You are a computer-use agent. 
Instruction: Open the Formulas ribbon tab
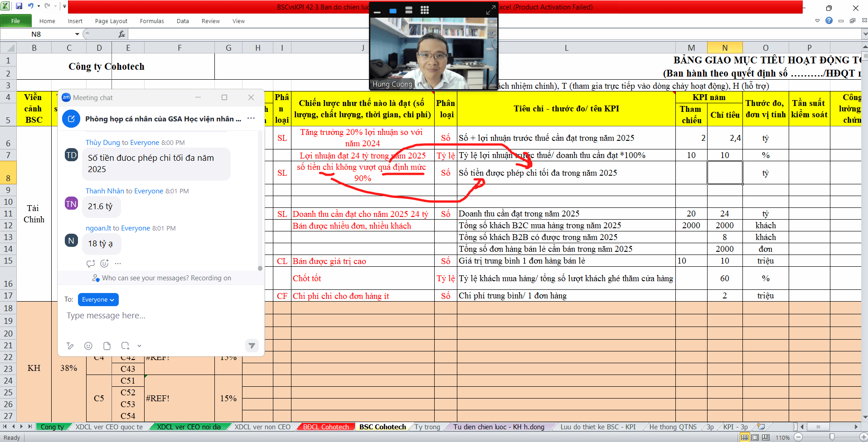click(152, 21)
